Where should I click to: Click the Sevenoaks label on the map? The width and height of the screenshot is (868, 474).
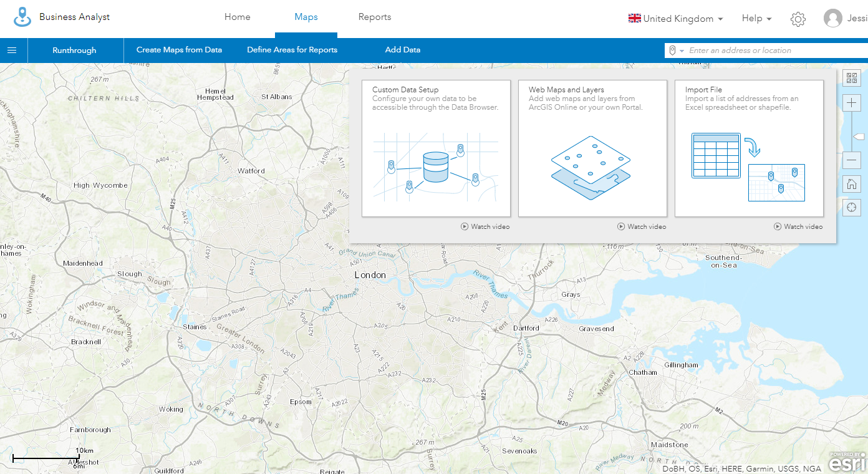coord(519,451)
